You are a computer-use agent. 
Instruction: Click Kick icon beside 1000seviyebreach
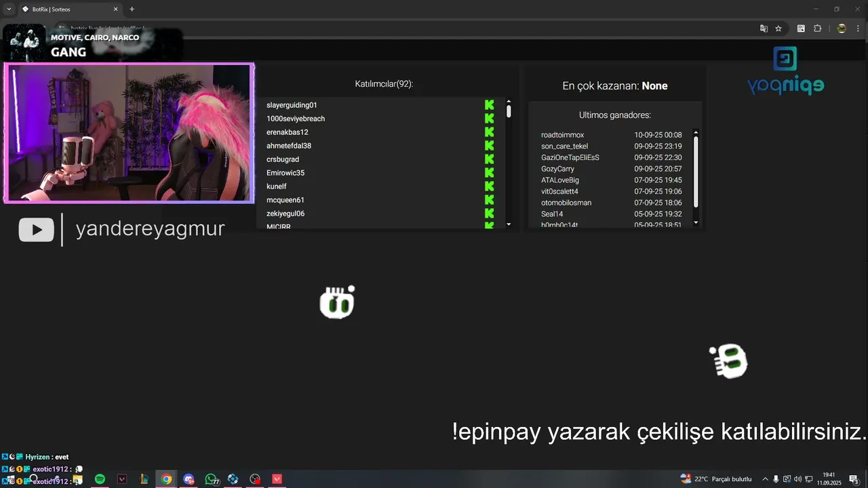489,119
